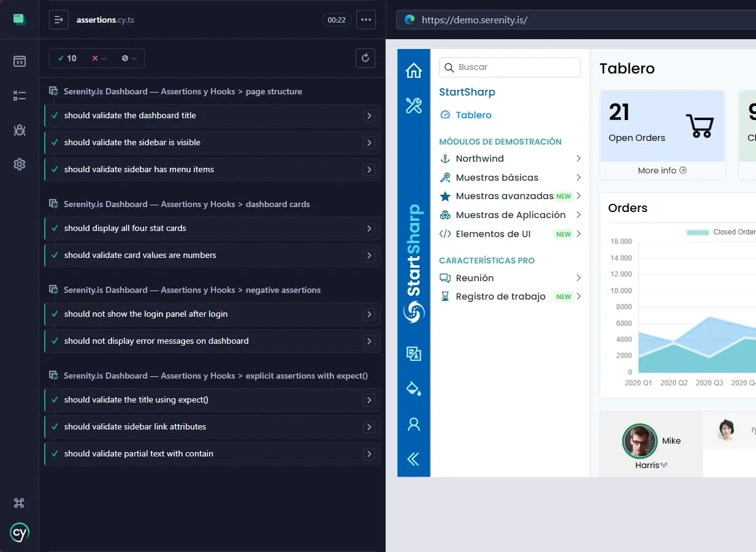
Task: Expand 'should display all four stat cards' arrow
Action: [x=369, y=228]
